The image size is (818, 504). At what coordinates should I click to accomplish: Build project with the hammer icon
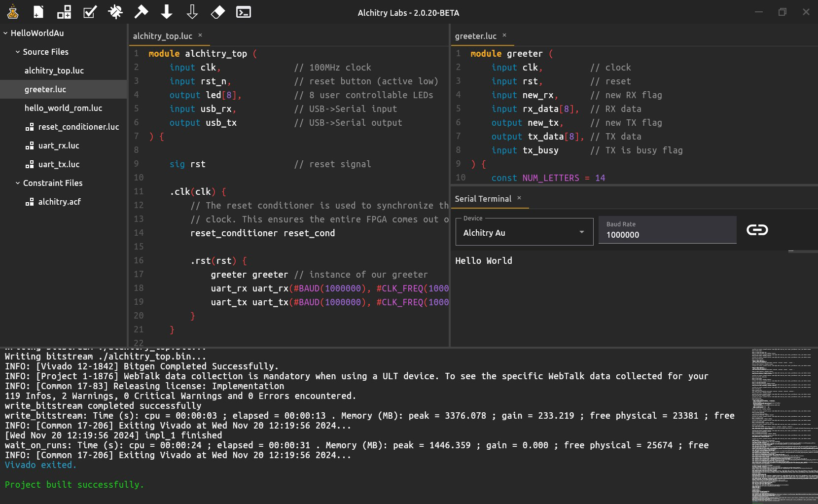(141, 12)
